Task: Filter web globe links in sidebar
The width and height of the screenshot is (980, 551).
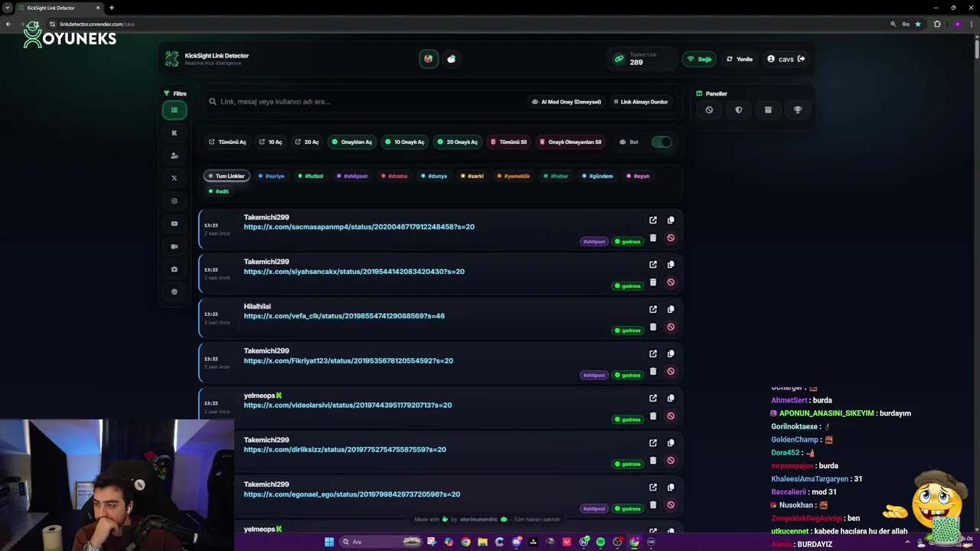Action: click(x=175, y=292)
